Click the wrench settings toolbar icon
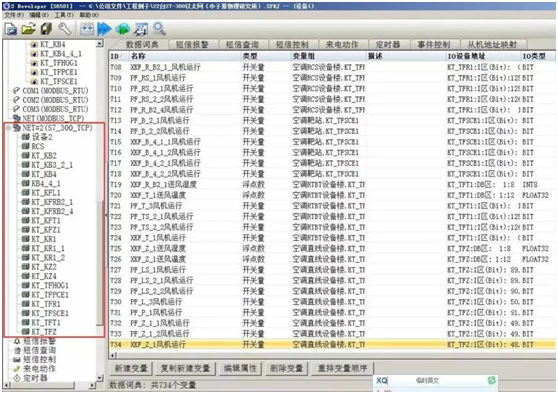The width and height of the screenshot is (558, 394). [x=65, y=29]
